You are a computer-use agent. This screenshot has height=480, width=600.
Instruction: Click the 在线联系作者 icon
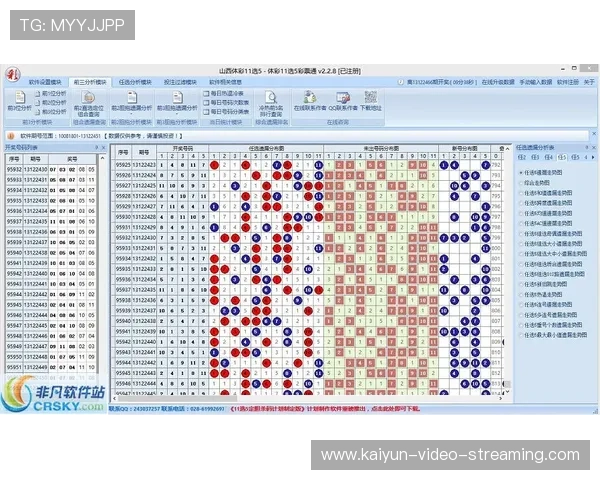pyautogui.click(x=308, y=100)
